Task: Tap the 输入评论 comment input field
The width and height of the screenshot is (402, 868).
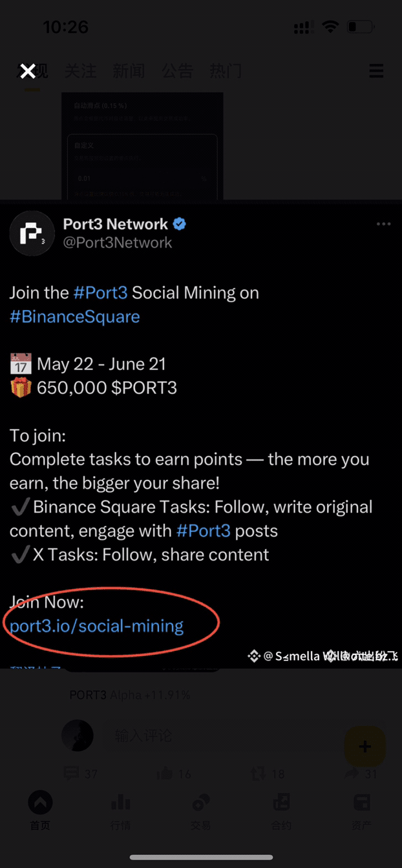Action: click(194, 735)
